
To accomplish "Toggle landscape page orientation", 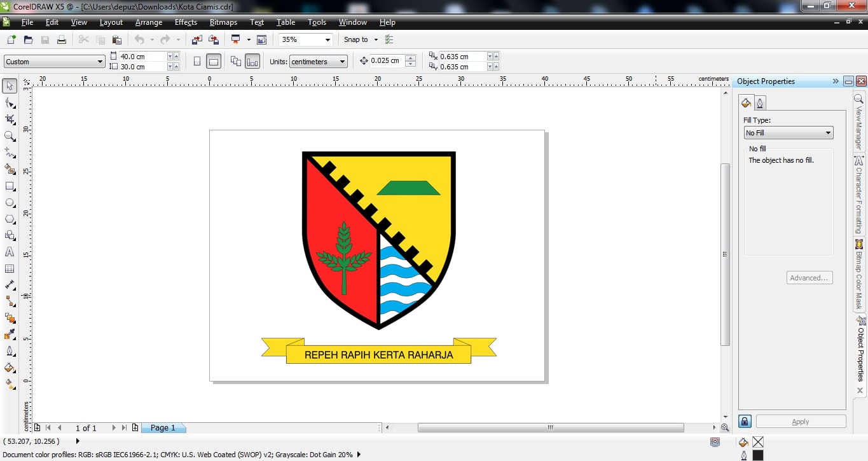I will pyautogui.click(x=214, y=60).
